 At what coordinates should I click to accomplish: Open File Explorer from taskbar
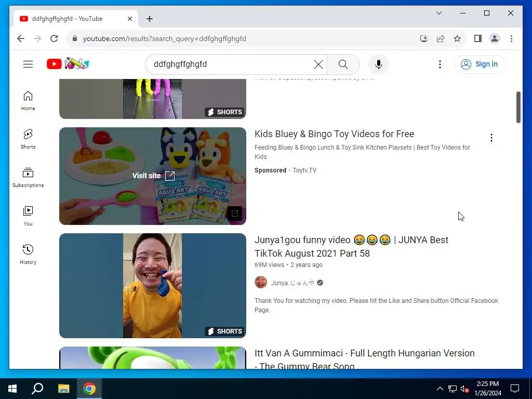[x=63, y=389]
